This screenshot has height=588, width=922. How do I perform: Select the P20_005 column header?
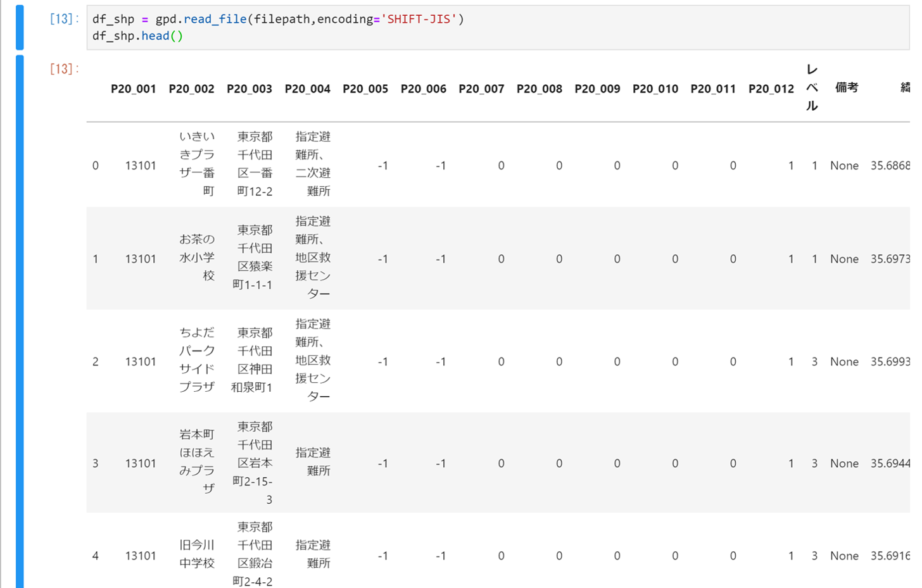[365, 89]
